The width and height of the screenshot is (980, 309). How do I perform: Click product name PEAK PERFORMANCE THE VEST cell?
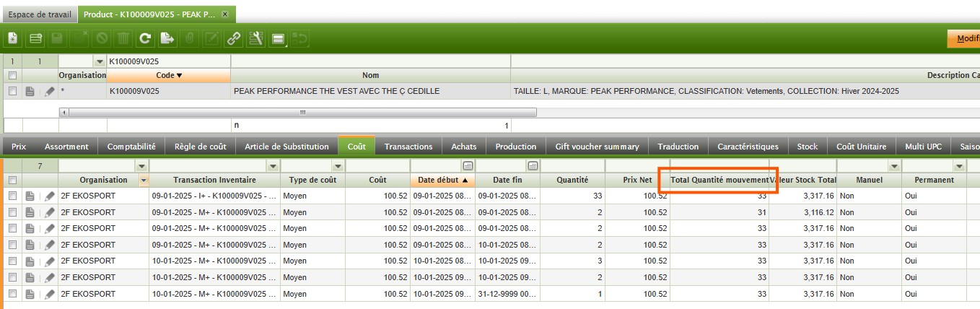370,92
